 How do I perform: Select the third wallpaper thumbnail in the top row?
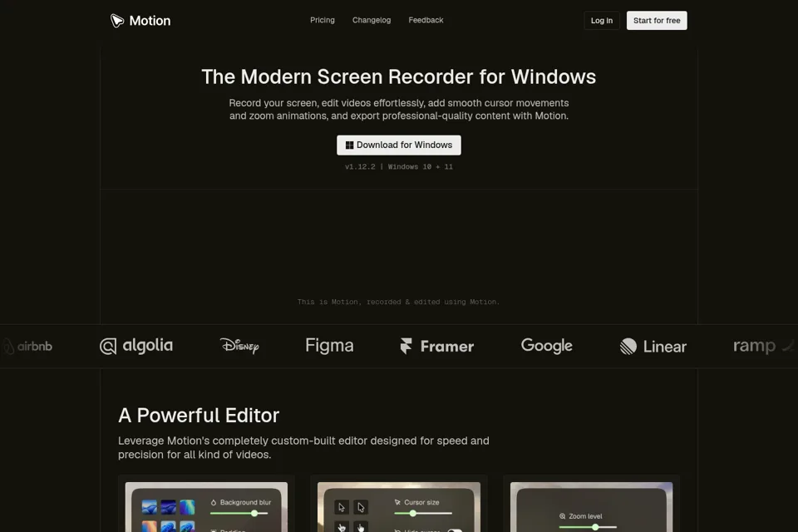(x=187, y=507)
